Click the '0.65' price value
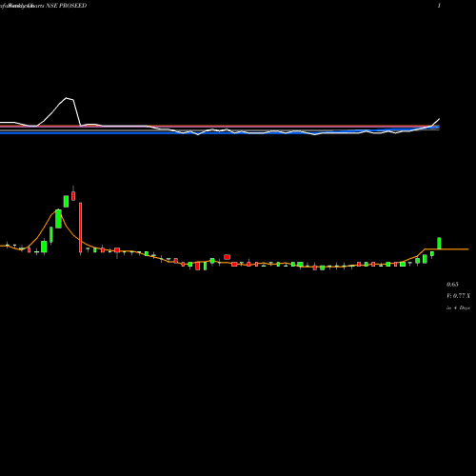This screenshot has height=476, width=476. [x=452, y=285]
